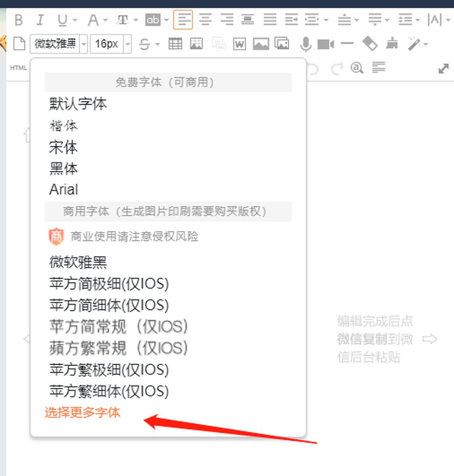Click the magic wand auto-format icon
454x476 pixels.
click(414, 43)
